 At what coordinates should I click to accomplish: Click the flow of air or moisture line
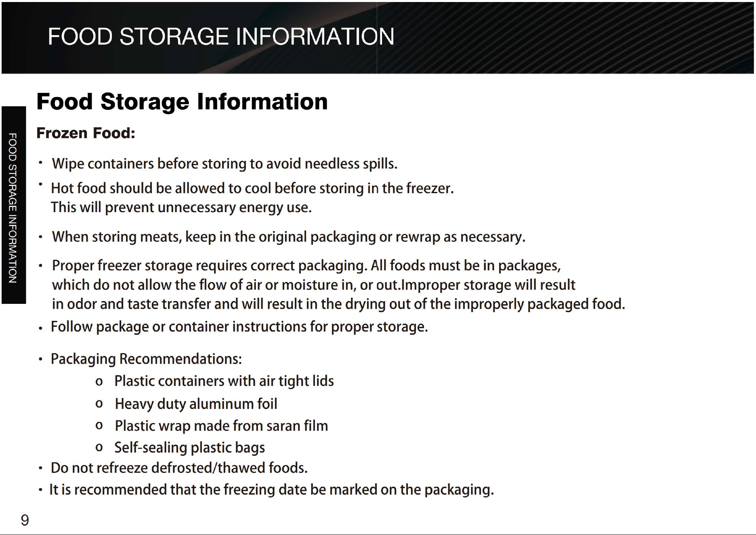point(313,285)
